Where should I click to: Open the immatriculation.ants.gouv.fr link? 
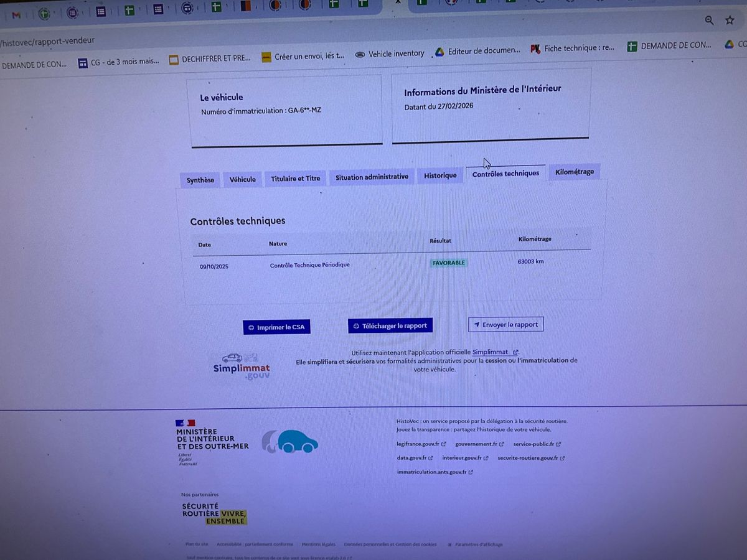(x=435, y=472)
